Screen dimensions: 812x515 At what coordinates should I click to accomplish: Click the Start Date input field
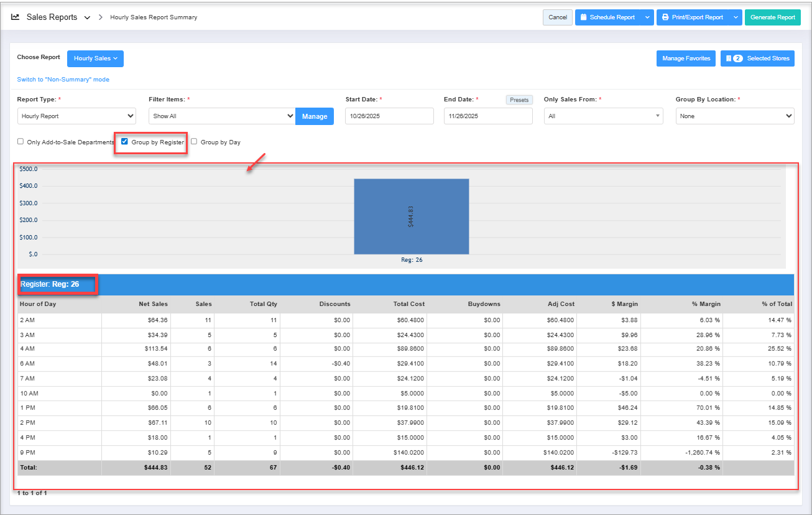pyautogui.click(x=389, y=116)
